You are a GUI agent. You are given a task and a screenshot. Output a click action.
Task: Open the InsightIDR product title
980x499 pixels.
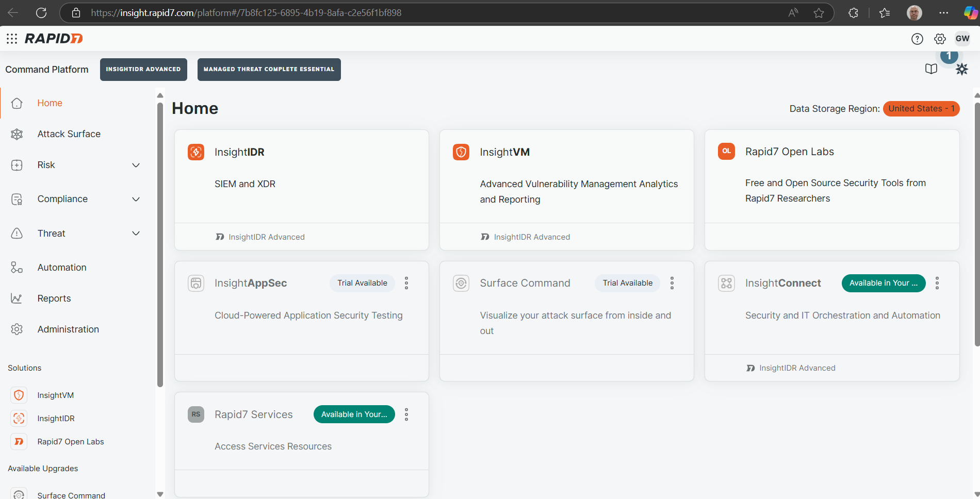[x=239, y=152]
